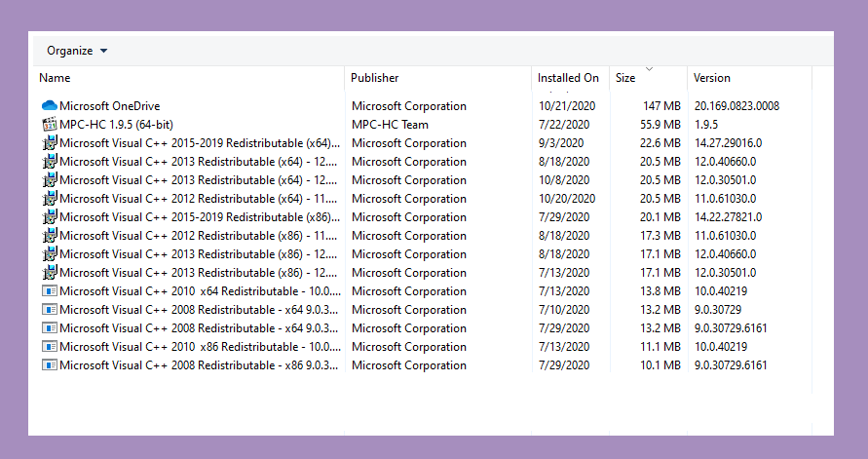Click the MPC-HC 1.9.5 player icon
This screenshot has width=868, height=459.
[50, 125]
